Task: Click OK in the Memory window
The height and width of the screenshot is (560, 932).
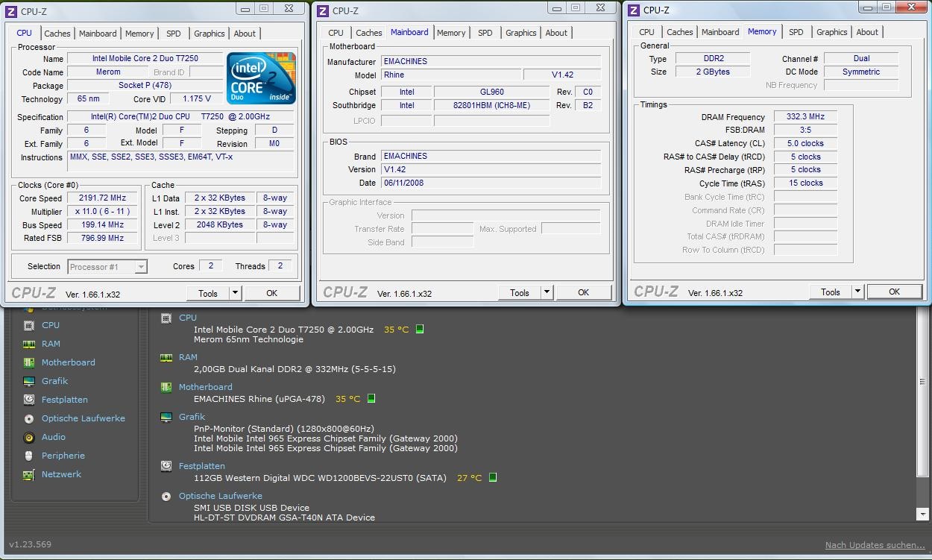Action: point(895,292)
